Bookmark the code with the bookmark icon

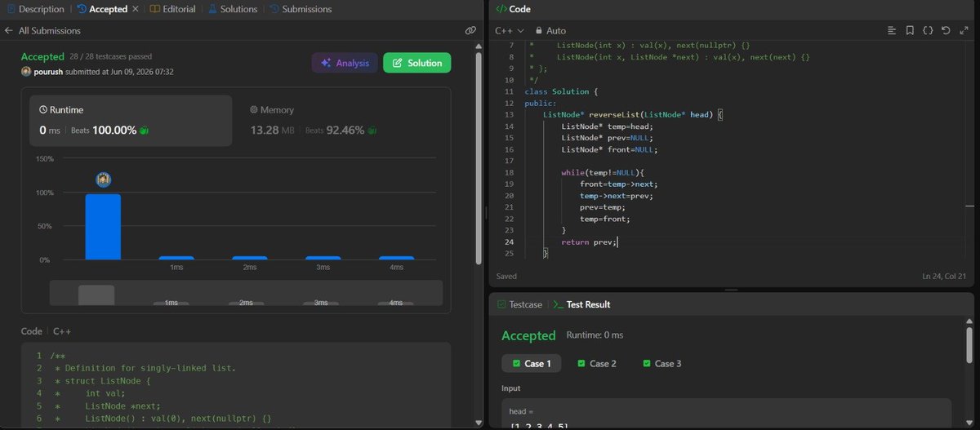910,30
